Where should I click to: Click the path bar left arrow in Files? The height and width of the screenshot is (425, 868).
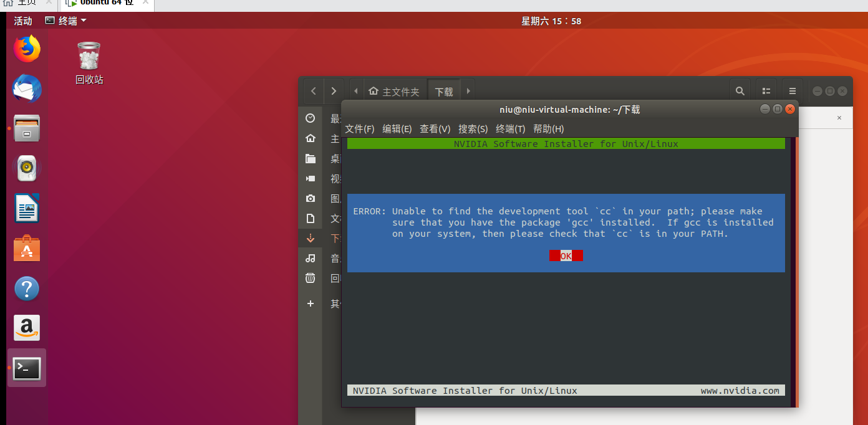pos(355,91)
